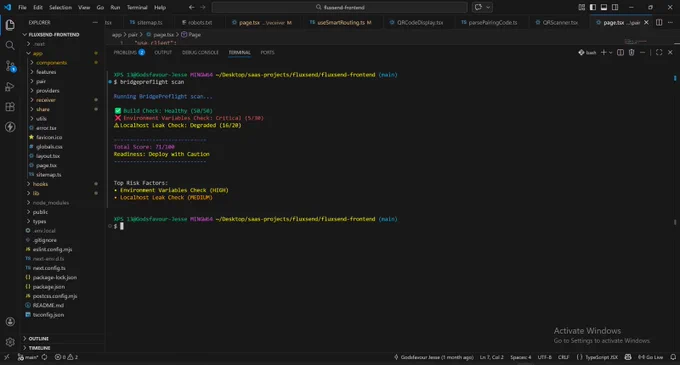Toggle the bottom Panel visibility

[x=604, y=7]
